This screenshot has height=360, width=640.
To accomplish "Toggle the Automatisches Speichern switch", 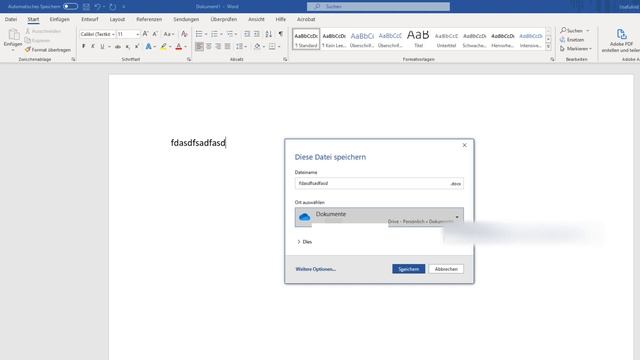I will click(x=70, y=7).
